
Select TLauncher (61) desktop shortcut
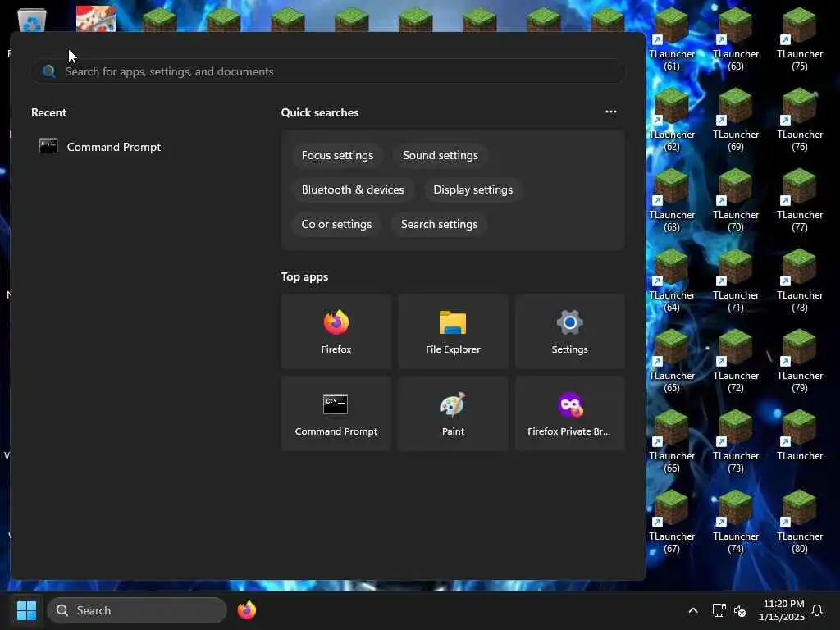pos(672,39)
